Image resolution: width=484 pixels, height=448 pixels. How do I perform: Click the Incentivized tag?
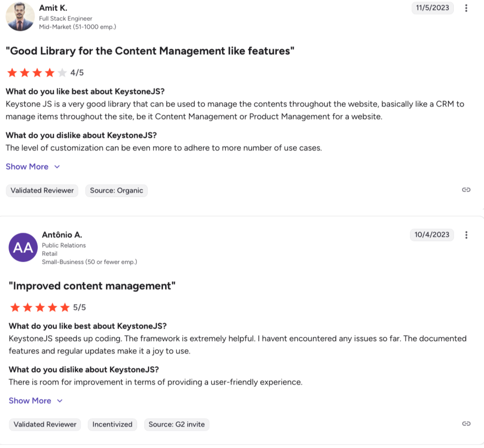point(113,424)
